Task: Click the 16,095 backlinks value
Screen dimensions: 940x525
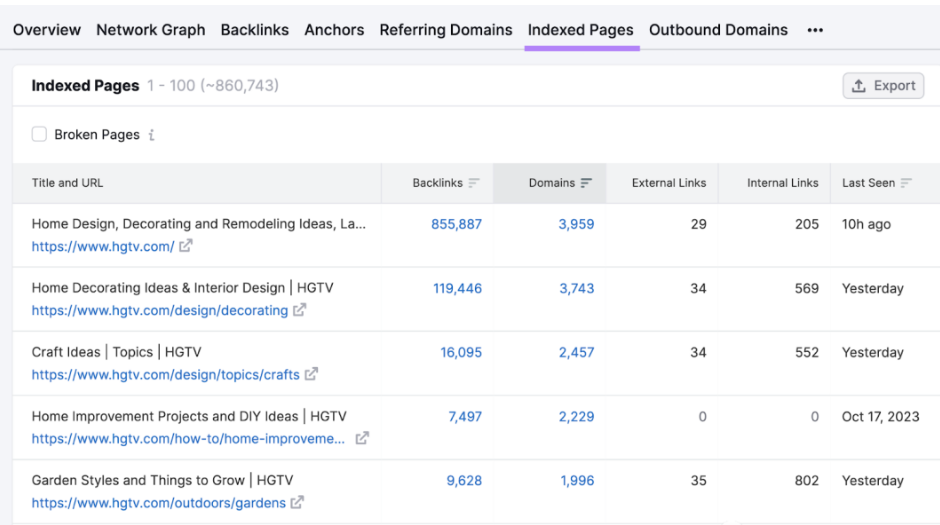Action: [x=461, y=352]
